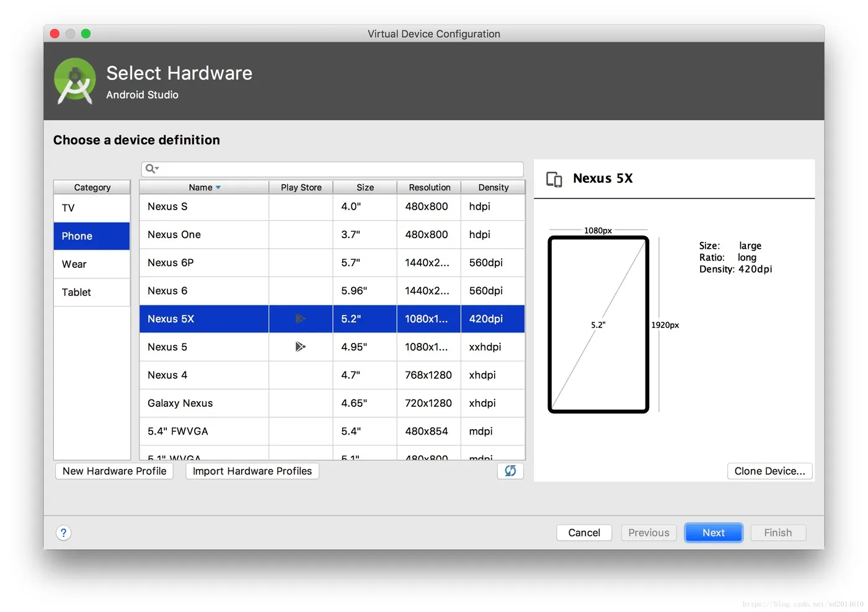Click the 720x1280 resolution cell

click(428, 403)
